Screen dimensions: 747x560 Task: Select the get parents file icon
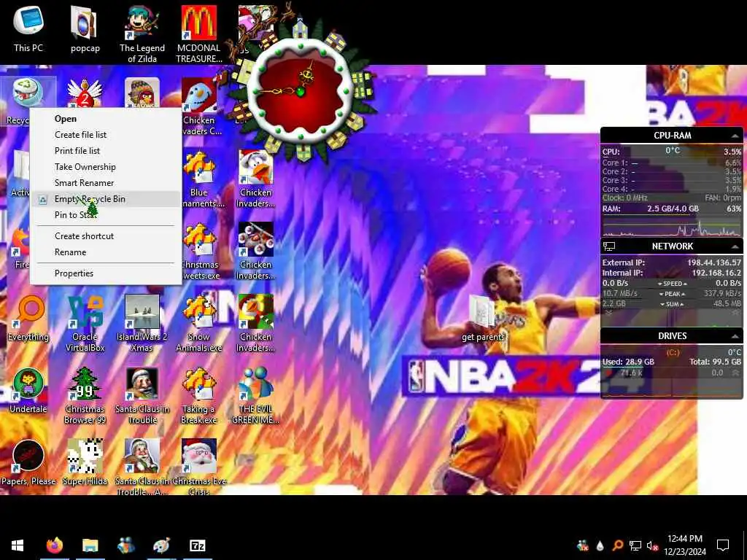483,318
